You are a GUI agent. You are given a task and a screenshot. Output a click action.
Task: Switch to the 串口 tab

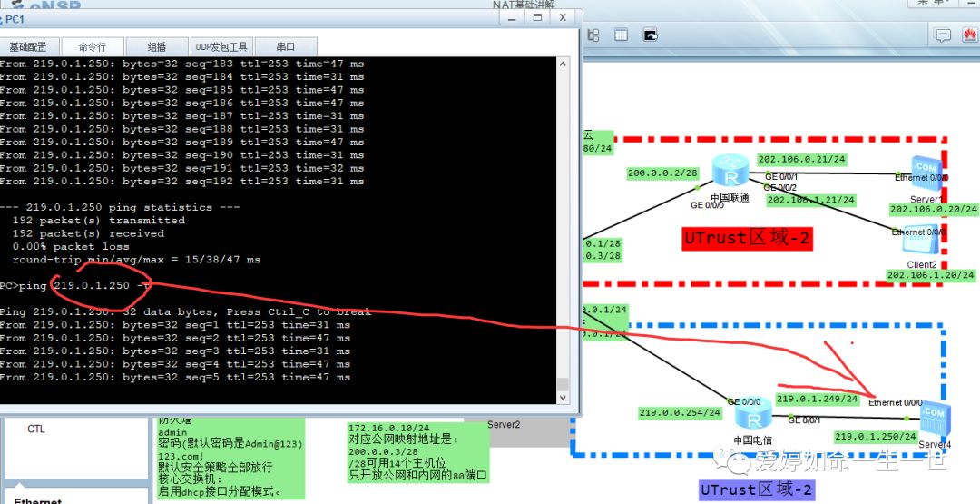(286, 47)
